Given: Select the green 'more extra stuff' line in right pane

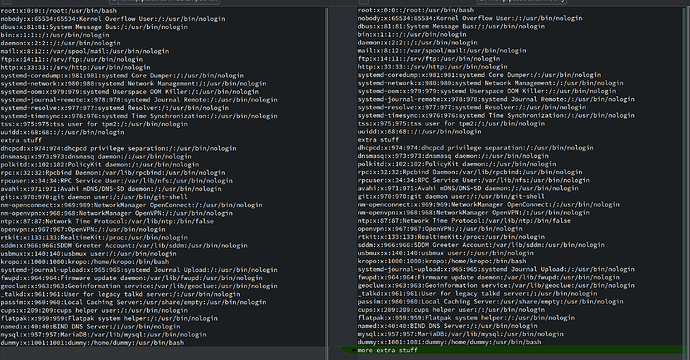Looking at the screenshot, I should (x=519, y=350).
